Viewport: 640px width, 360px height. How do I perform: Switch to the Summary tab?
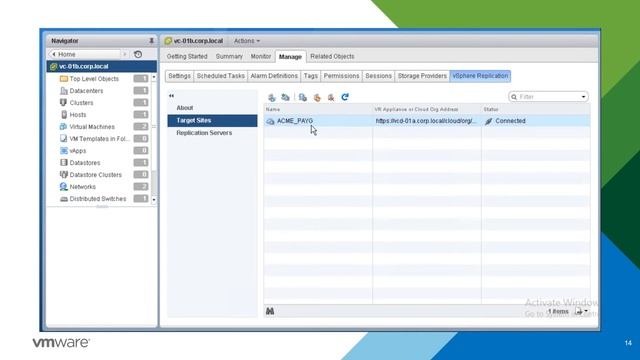(229, 57)
